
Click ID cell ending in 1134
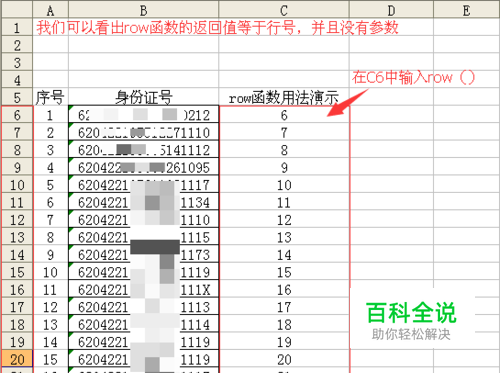[x=143, y=202]
